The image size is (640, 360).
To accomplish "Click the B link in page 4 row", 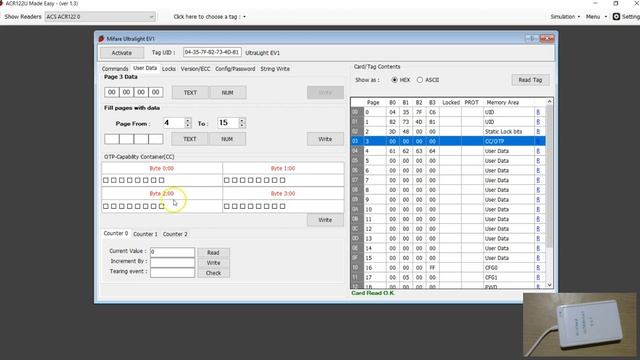I will point(538,151).
